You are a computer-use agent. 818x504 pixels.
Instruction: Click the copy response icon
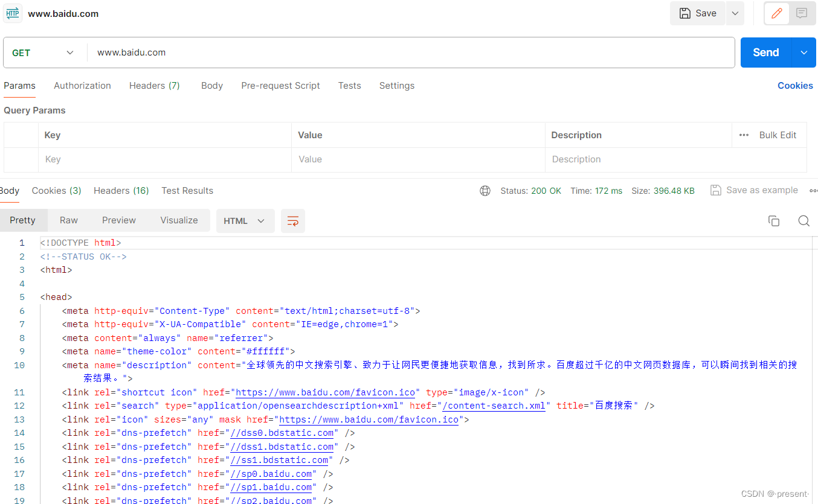point(774,221)
